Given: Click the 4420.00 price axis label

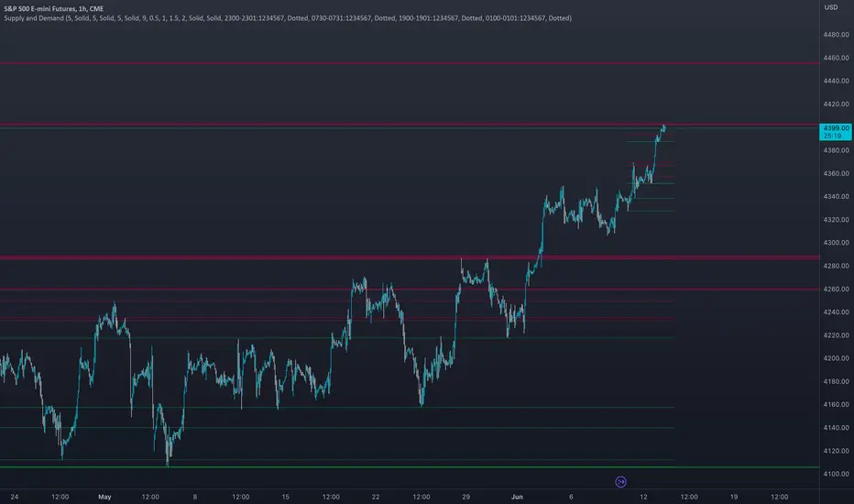Looking at the screenshot, I should (836, 104).
